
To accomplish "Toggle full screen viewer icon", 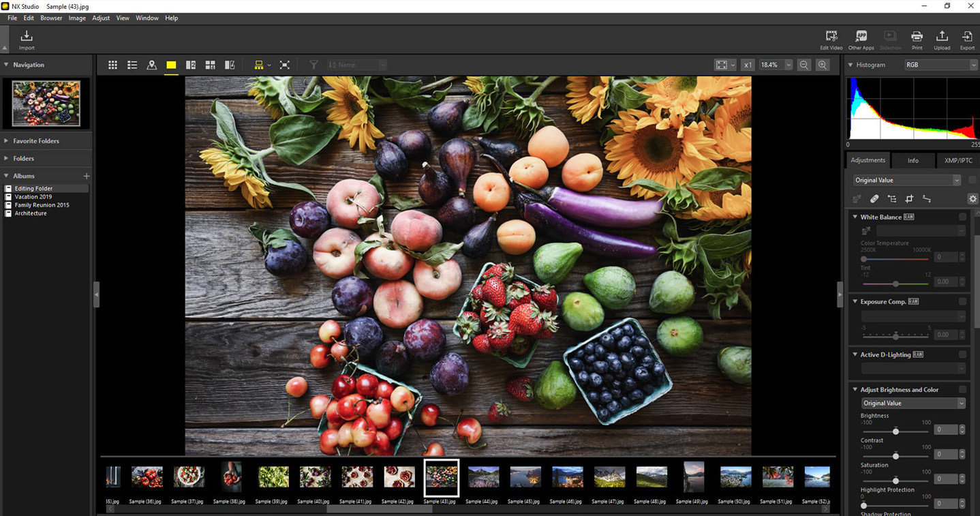I will point(285,65).
